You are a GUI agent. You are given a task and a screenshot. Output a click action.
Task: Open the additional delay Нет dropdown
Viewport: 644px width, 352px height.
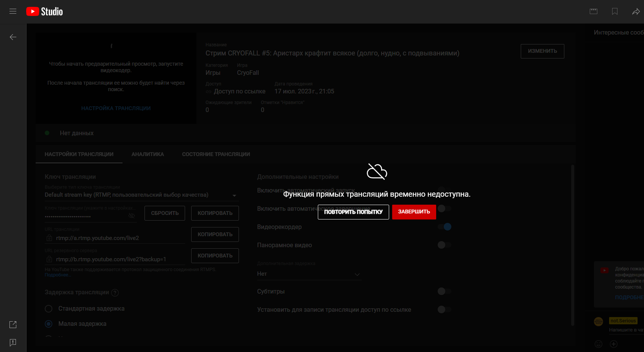(x=309, y=274)
